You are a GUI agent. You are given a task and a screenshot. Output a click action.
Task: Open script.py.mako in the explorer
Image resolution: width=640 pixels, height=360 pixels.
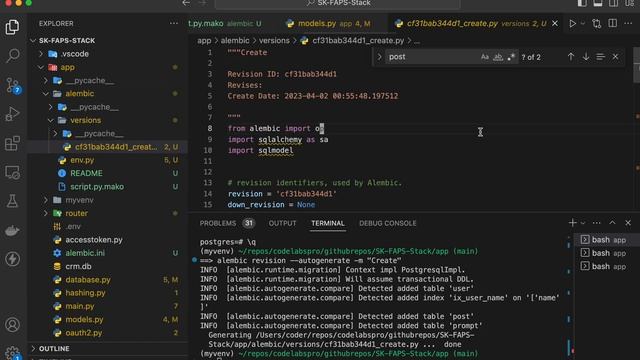97,187
